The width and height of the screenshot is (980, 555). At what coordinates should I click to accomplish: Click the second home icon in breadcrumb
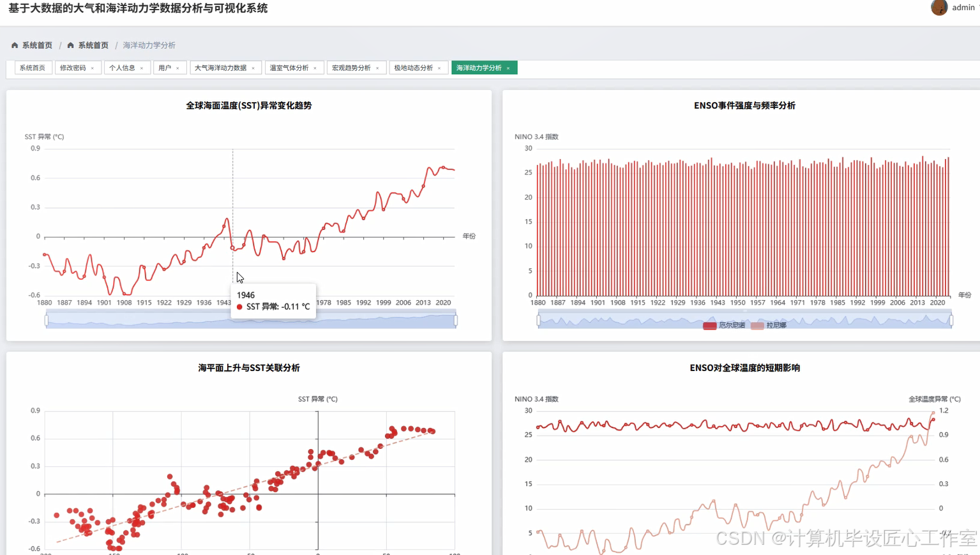pos(71,45)
